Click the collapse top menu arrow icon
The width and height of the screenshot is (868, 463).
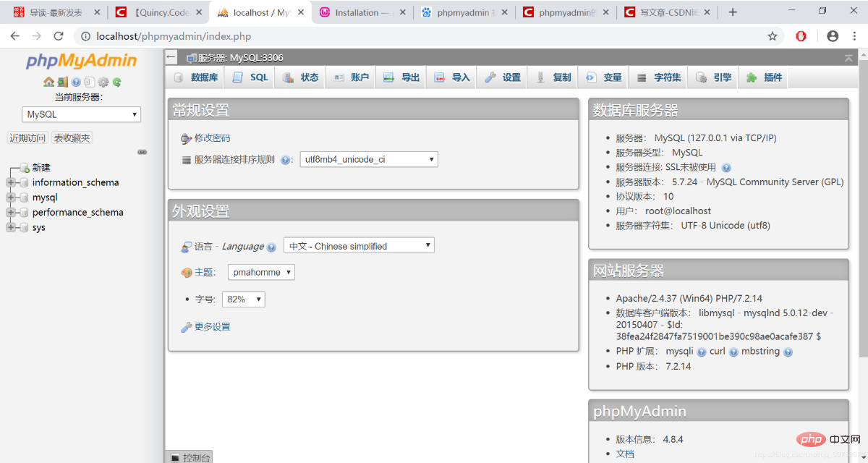pyautogui.click(x=848, y=58)
